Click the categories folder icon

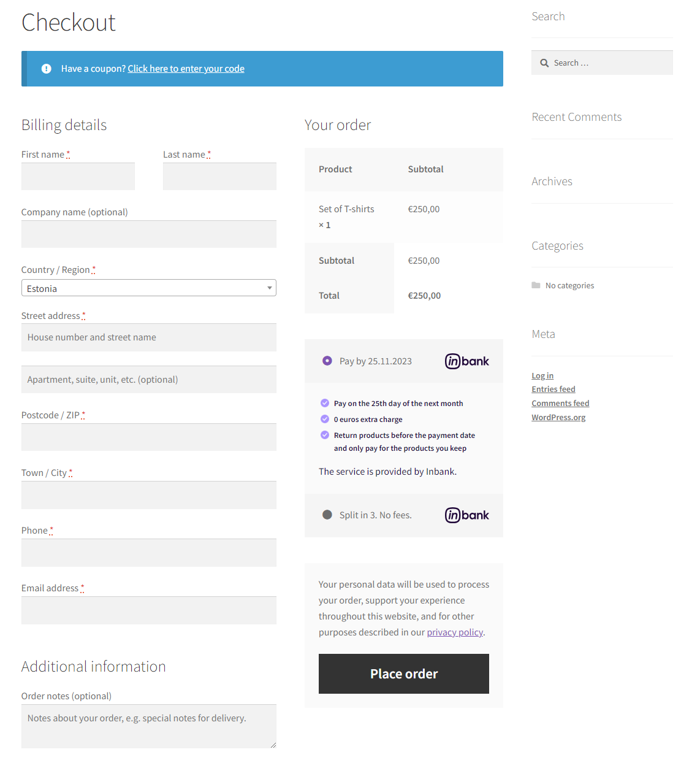click(536, 285)
